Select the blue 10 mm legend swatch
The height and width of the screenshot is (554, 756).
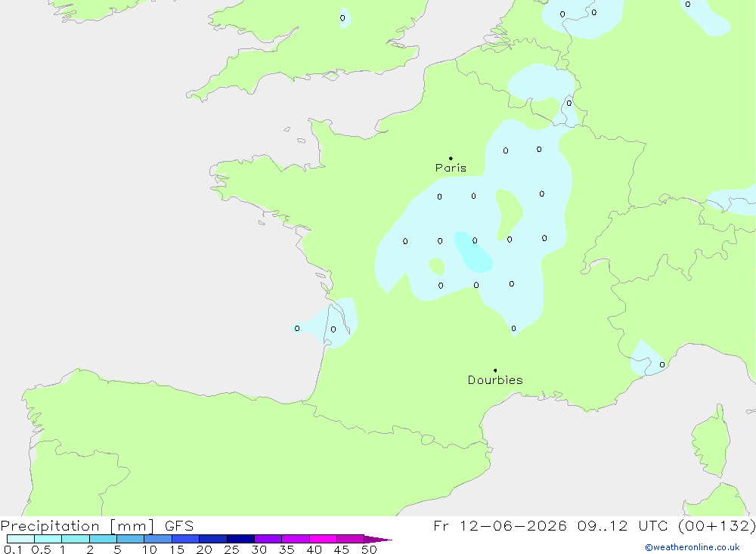point(158,539)
